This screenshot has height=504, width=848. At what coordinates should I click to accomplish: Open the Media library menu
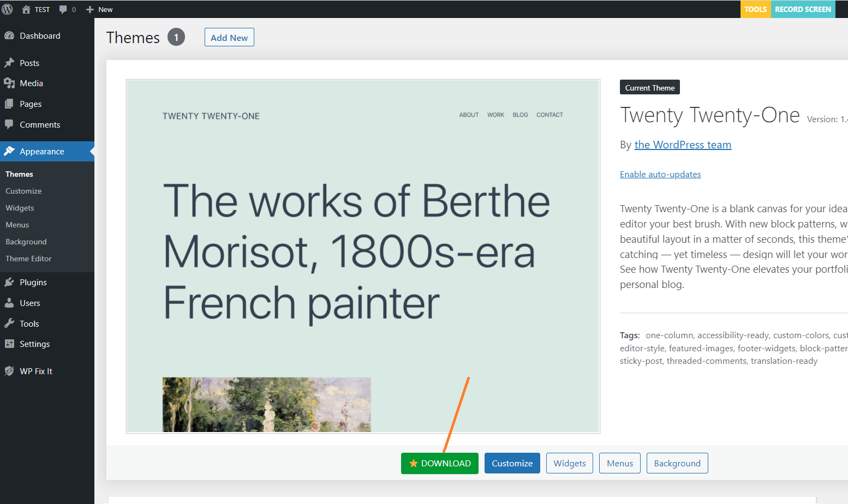(47, 83)
